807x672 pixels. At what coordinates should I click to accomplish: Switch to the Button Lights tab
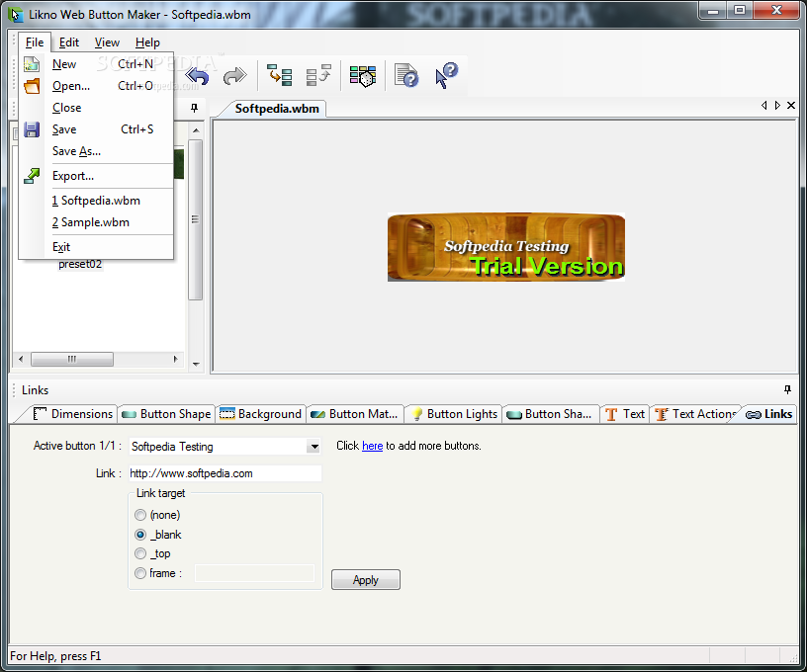click(x=454, y=414)
